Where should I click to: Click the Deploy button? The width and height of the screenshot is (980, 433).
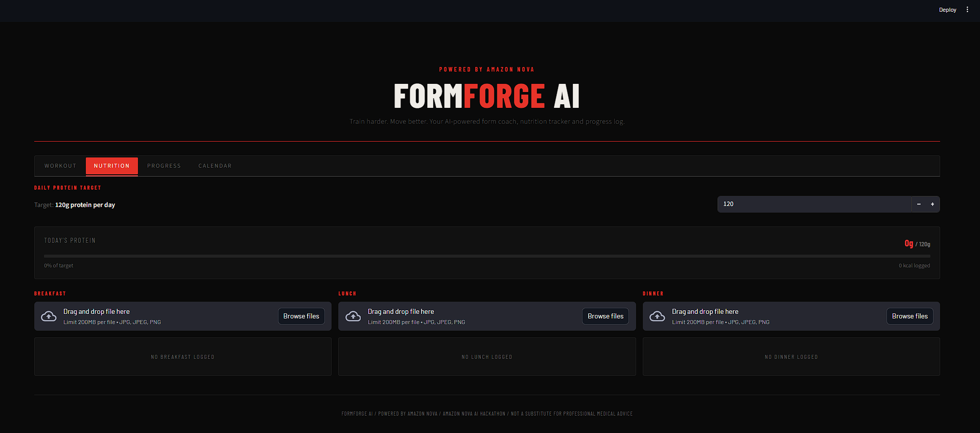click(947, 10)
